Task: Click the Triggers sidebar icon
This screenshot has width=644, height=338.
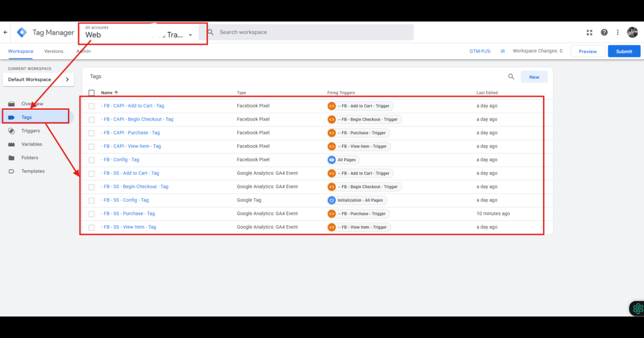Action: tap(11, 131)
